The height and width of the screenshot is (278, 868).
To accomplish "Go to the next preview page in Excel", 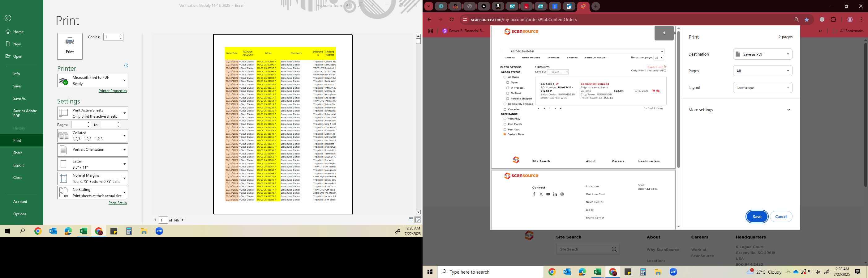I will coord(183,220).
